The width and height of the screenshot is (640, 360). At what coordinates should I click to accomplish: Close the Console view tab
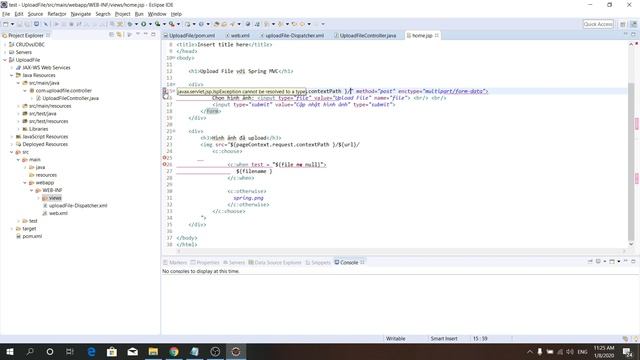tap(362, 262)
